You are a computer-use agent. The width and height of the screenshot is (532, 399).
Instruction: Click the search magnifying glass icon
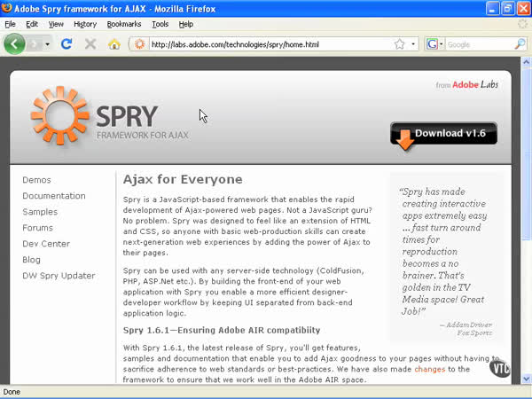(x=520, y=43)
